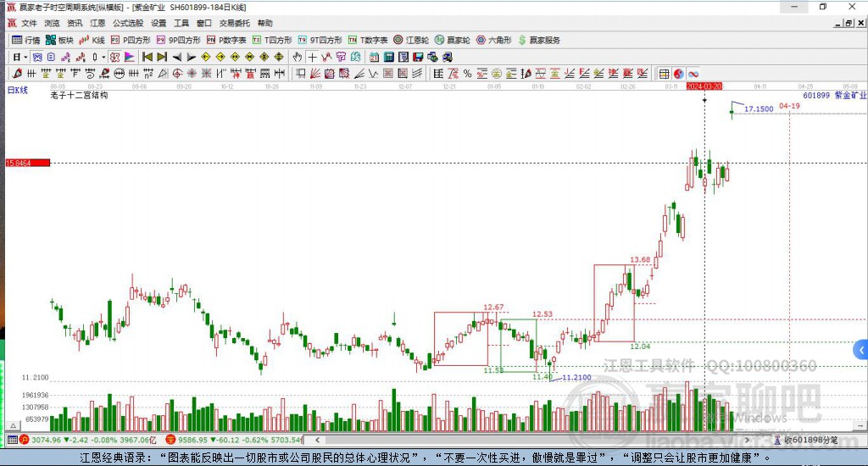
Task: Click the calendar date icon
Action: [x=374, y=57]
